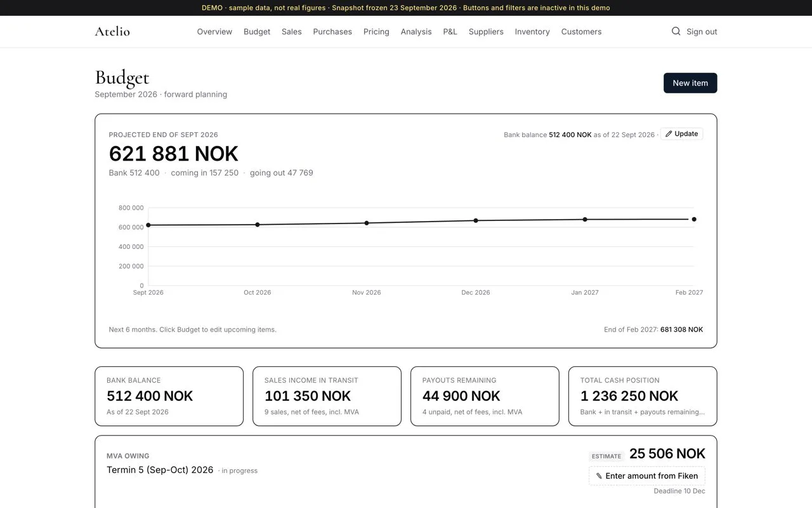812x508 pixels.
Task: Click the Sign out link
Action: 702,32
